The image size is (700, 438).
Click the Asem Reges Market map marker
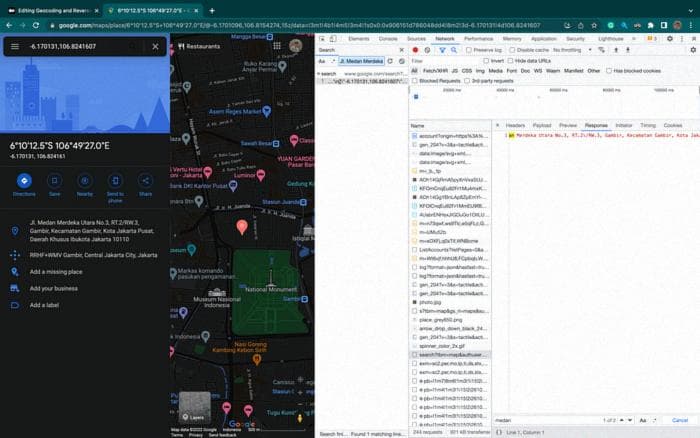coord(267,111)
